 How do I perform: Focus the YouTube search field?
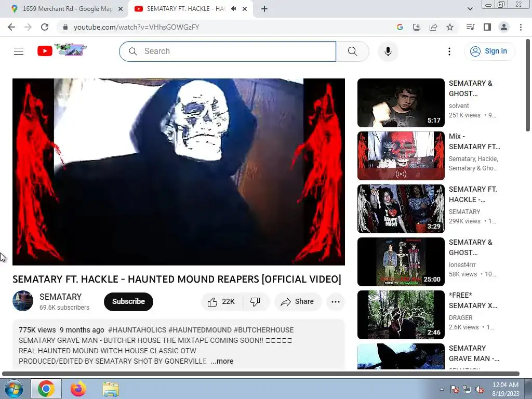tap(228, 51)
